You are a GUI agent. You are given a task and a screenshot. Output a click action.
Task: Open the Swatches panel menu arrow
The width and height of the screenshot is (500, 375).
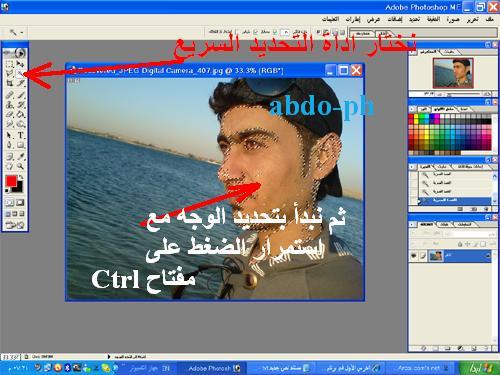coord(412,109)
